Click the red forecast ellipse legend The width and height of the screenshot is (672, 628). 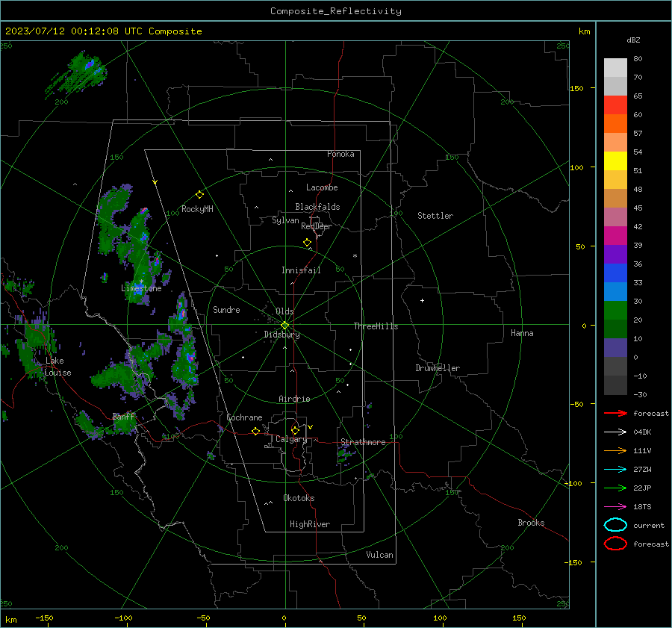click(x=615, y=544)
